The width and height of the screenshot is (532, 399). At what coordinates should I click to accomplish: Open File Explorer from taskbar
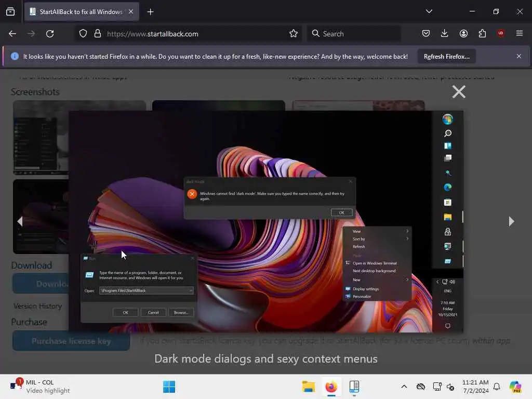[x=309, y=387]
